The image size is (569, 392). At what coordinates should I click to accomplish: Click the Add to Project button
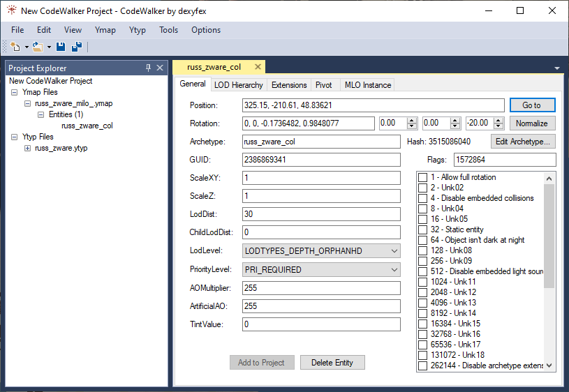click(262, 363)
